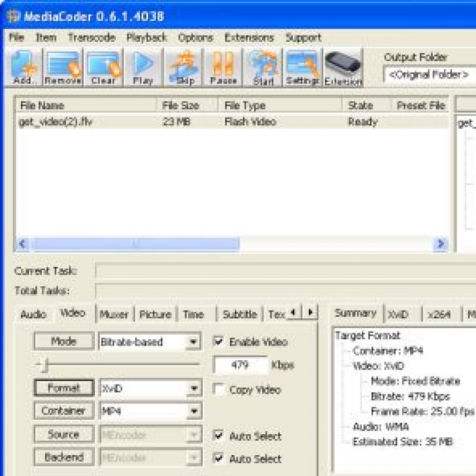Switch to the Picture tab

tap(155, 314)
